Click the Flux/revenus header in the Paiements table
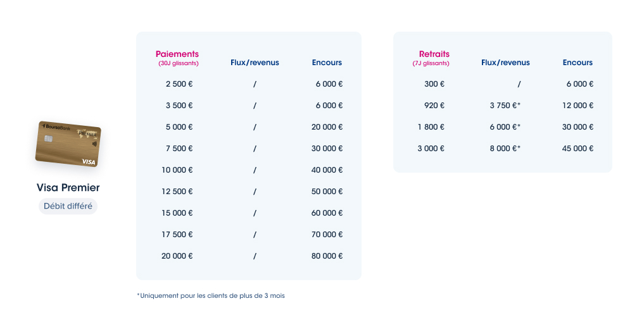 255,63
